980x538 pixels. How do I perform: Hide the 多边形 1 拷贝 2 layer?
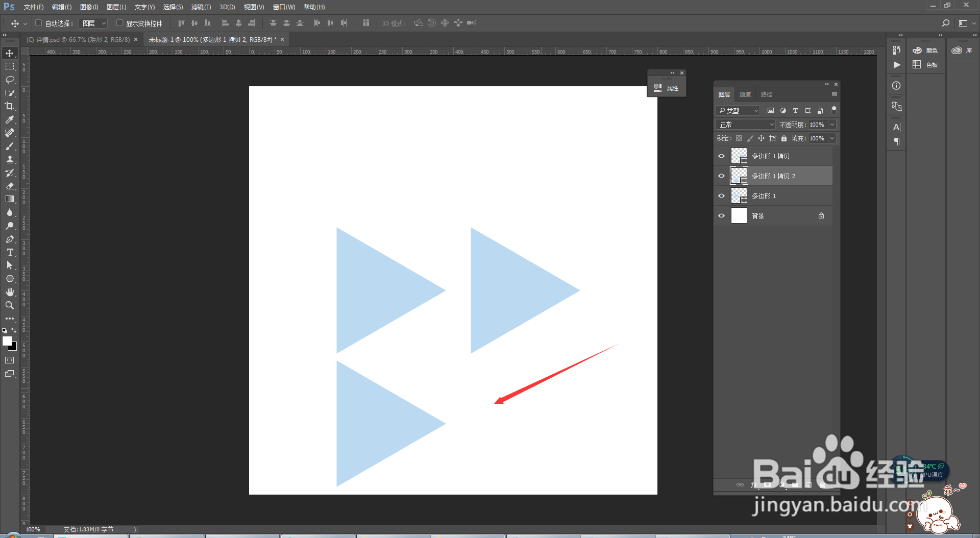[x=721, y=176]
